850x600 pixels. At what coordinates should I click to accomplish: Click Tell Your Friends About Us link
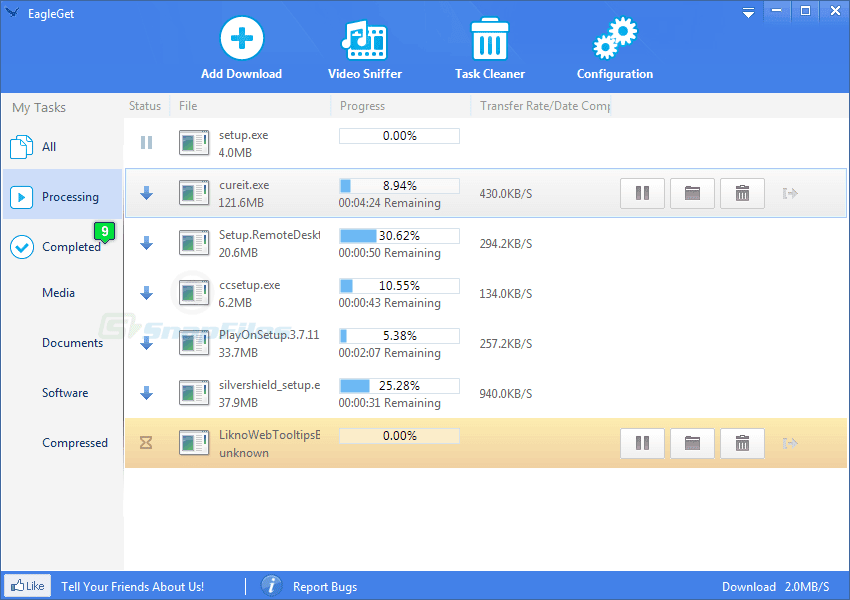point(132,586)
